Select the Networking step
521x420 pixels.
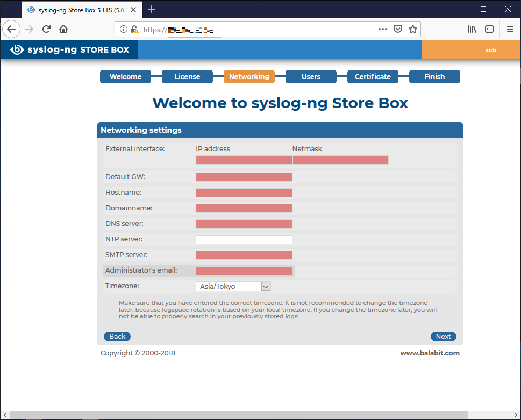(x=249, y=76)
